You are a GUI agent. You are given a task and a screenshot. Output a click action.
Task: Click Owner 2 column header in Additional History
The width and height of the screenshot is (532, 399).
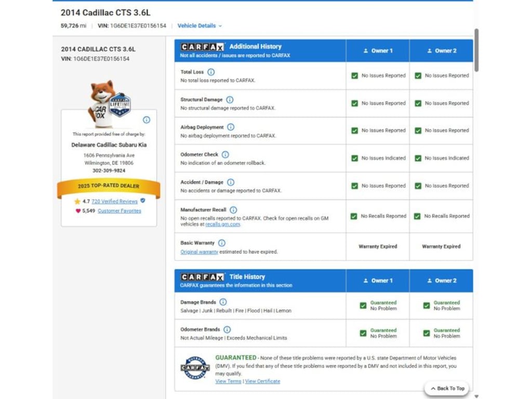point(442,50)
